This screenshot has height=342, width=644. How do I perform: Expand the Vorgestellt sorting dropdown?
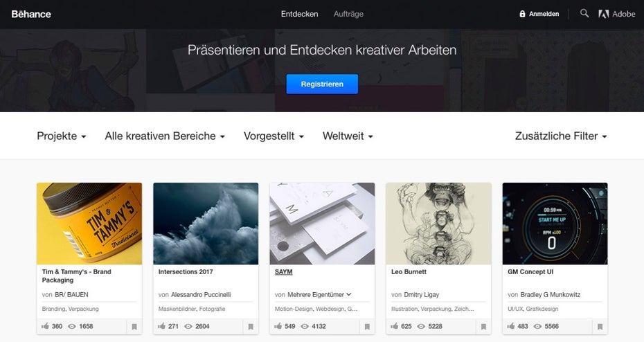pyautogui.click(x=274, y=136)
